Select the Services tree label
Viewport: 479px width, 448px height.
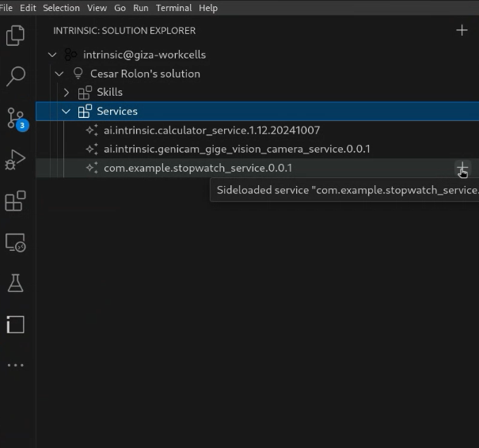click(x=117, y=111)
